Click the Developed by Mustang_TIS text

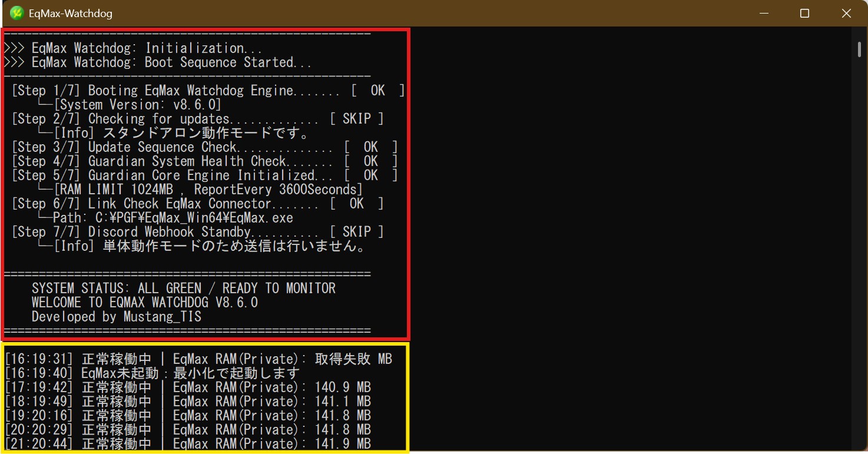pyautogui.click(x=116, y=317)
